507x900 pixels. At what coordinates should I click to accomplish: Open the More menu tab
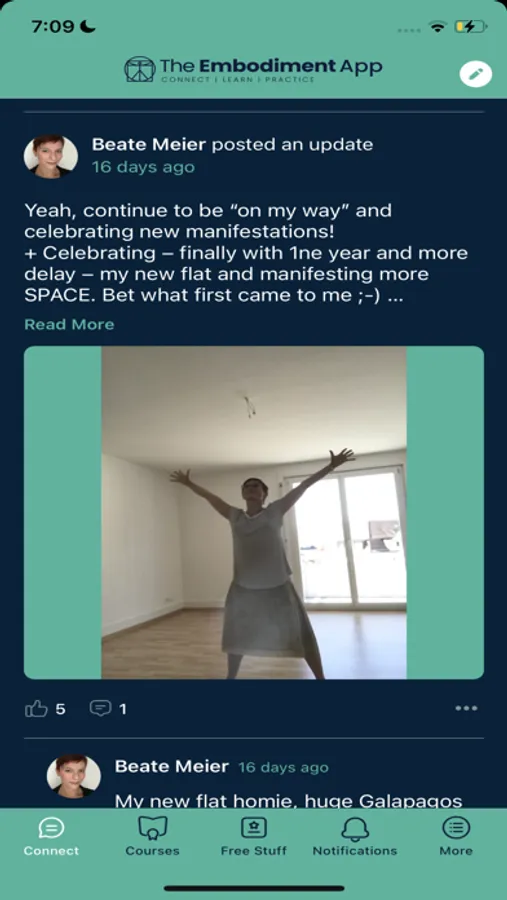click(x=456, y=837)
